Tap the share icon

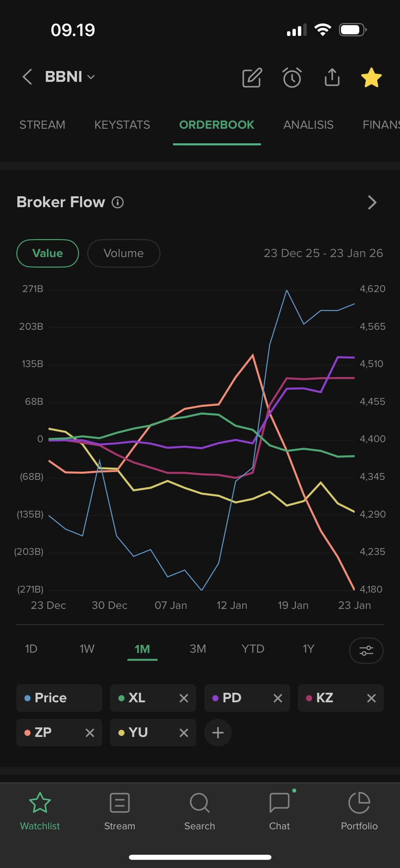(332, 77)
